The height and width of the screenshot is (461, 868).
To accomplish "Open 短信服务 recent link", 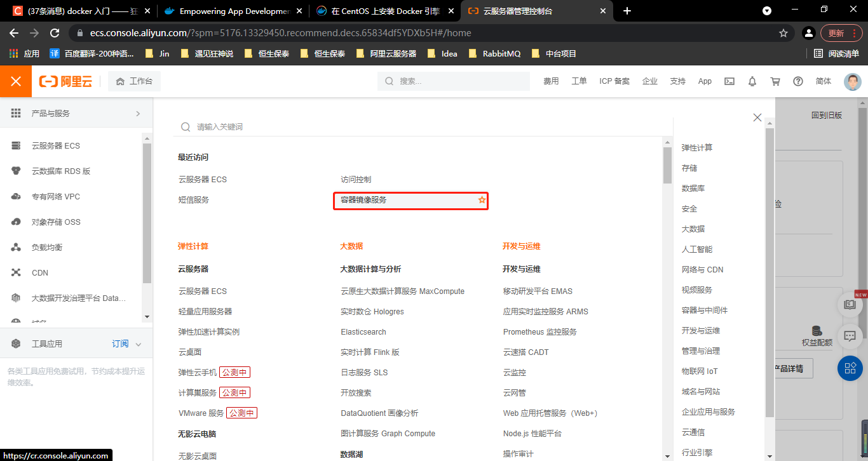I will pyautogui.click(x=194, y=199).
